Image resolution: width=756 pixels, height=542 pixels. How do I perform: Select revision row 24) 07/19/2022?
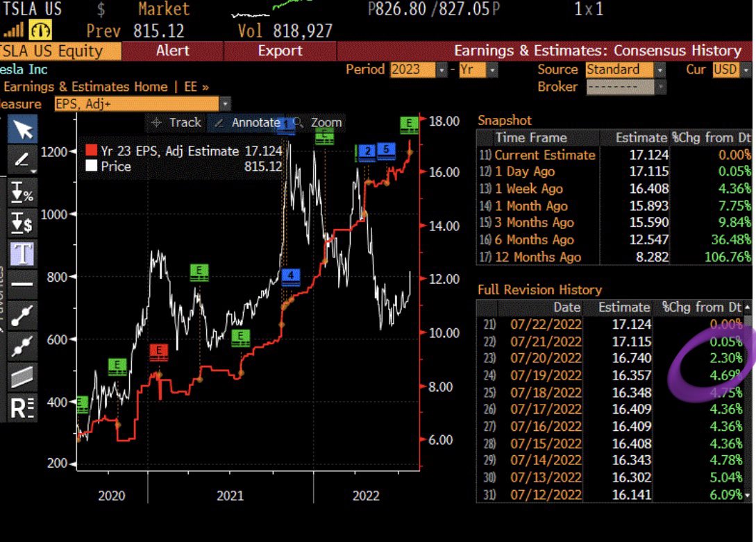coord(612,375)
